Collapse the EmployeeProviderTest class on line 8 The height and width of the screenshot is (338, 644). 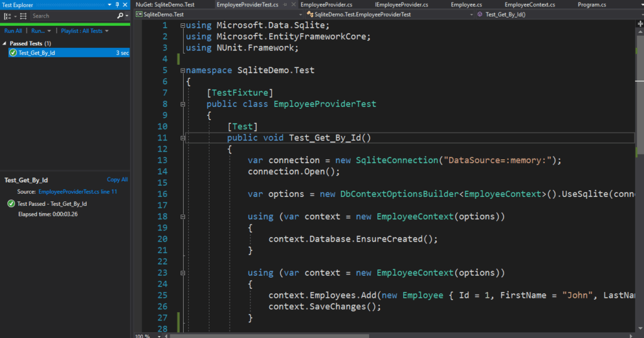click(183, 104)
